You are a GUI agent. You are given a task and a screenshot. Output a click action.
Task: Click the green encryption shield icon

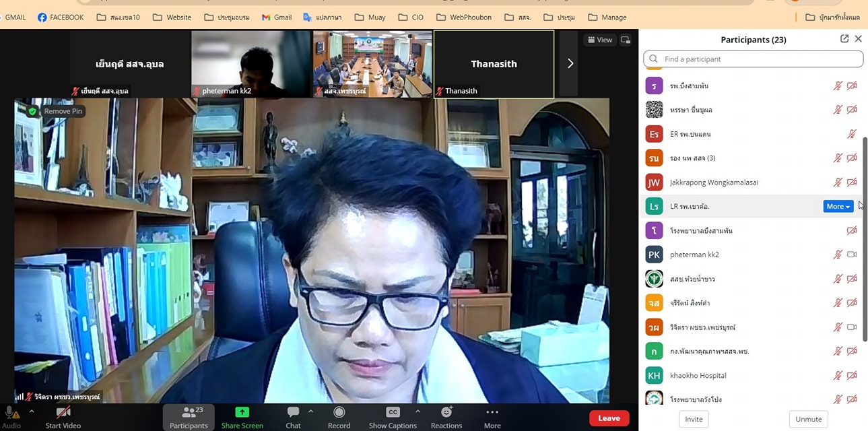click(32, 111)
